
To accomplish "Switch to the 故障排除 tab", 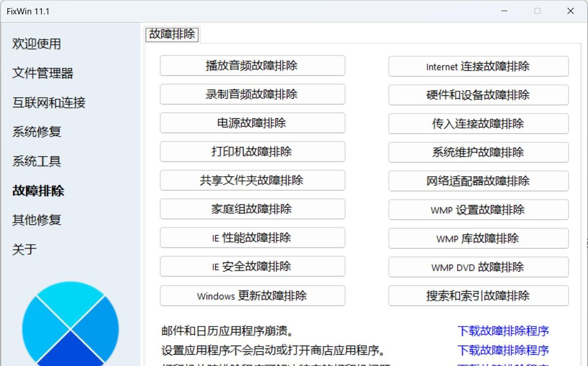I will 171,34.
